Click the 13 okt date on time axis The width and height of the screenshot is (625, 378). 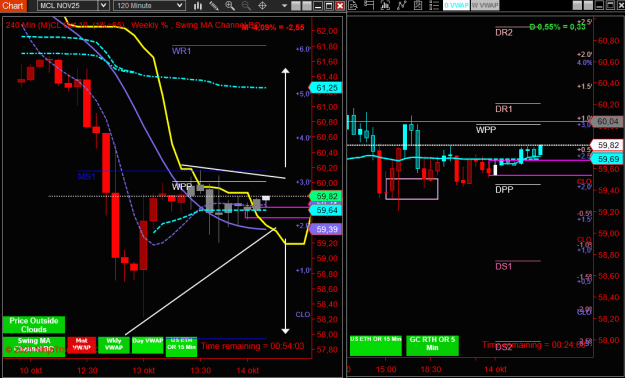144,370
